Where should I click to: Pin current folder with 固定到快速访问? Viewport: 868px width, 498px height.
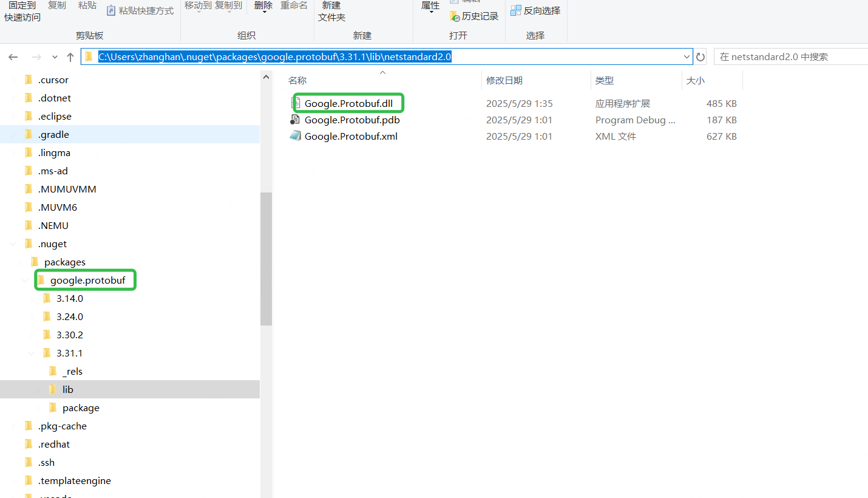(x=22, y=10)
